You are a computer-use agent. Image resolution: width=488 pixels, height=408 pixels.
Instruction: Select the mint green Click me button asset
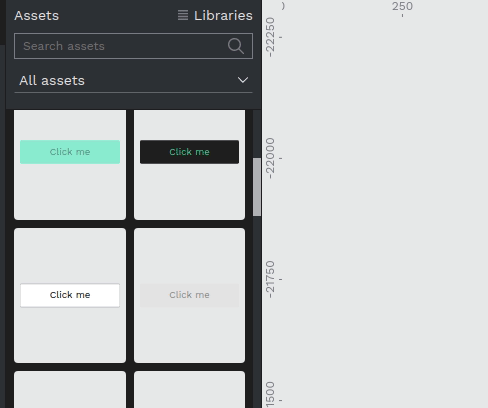click(x=70, y=152)
